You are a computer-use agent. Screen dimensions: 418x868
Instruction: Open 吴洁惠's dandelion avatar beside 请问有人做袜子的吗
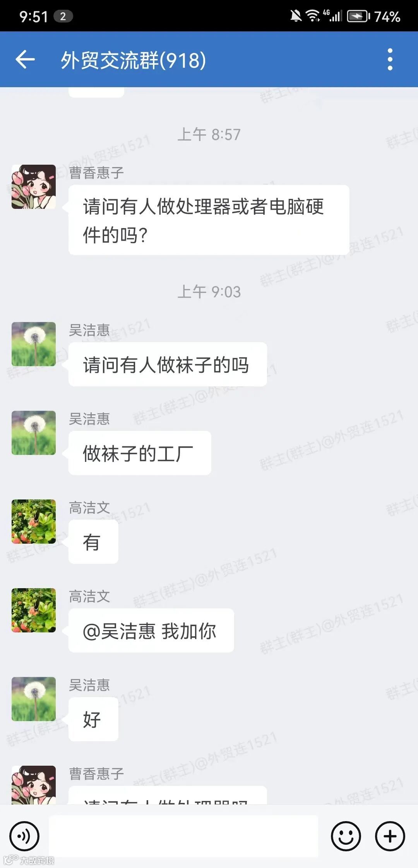coord(34,344)
